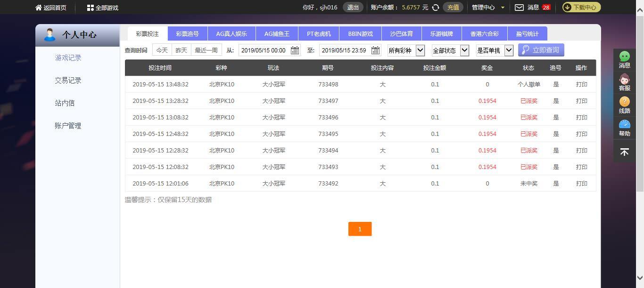Open the 帮助 help icon

624,124
